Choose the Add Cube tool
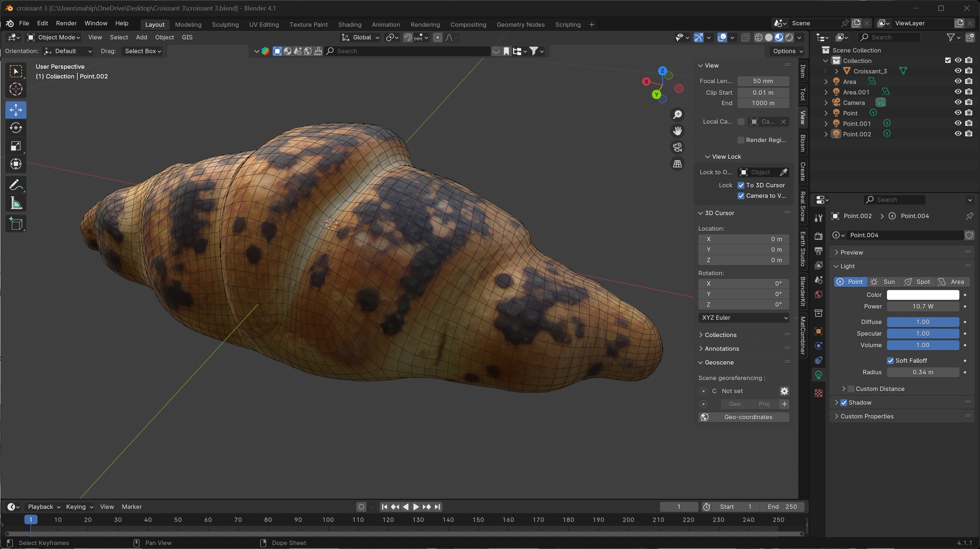The height and width of the screenshot is (549, 980). pyautogui.click(x=16, y=224)
